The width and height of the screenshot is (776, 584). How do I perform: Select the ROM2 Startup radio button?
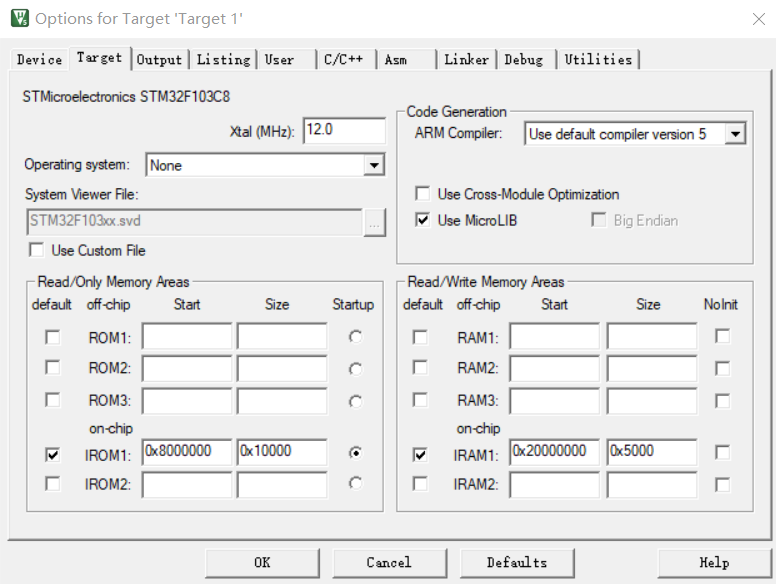click(355, 369)
